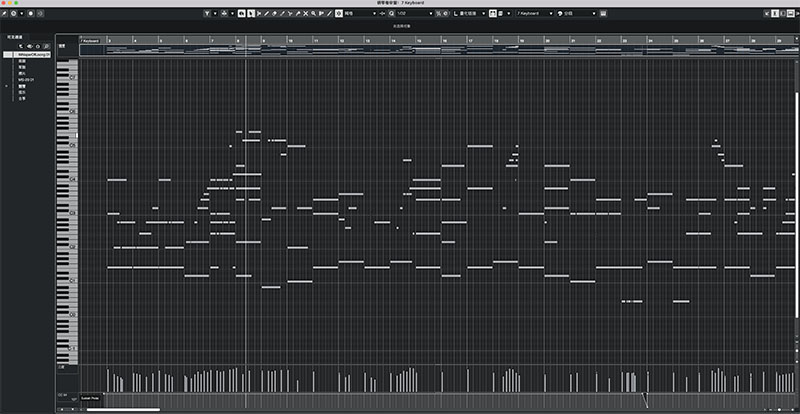Click the Sustain Pedal controller lane label

91,396
